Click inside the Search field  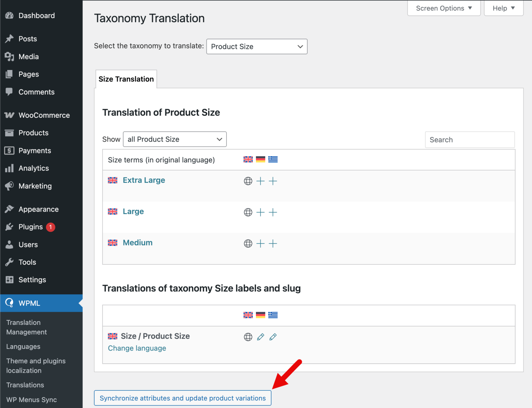point(470,140)
